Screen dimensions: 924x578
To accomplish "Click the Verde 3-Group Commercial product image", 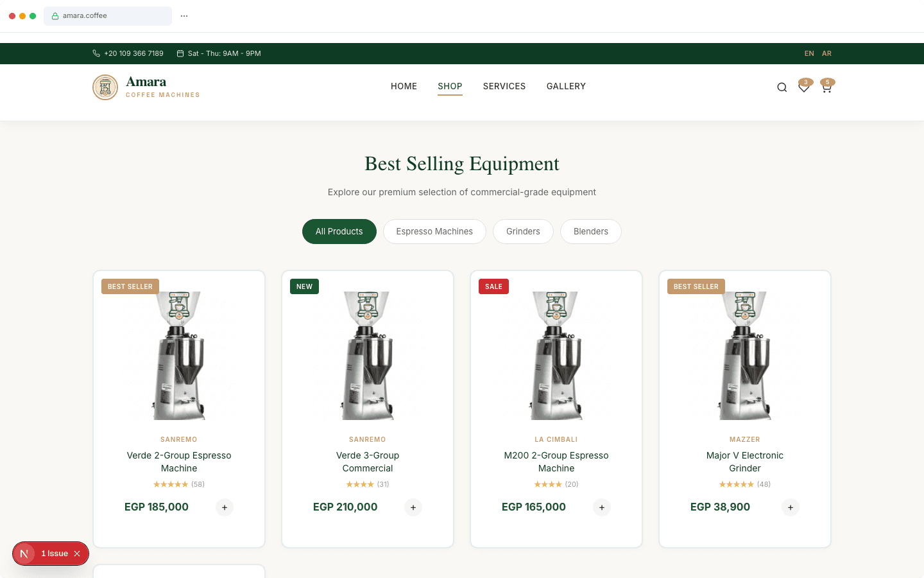I will click(x=368, y=356).
